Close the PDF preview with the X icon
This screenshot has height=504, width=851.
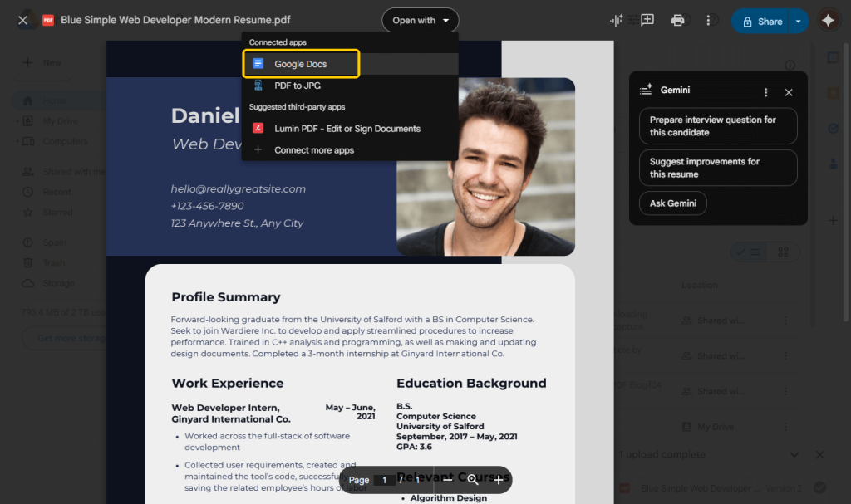click(22, 20)
